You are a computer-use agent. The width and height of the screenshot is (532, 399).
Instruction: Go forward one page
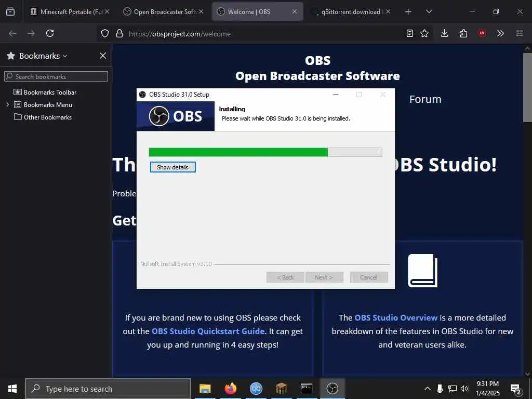(31, 33)
